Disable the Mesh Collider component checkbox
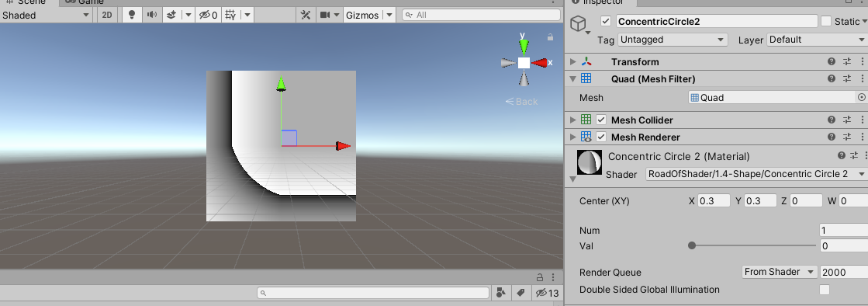 pyautogui.click(x=601, y=120)
